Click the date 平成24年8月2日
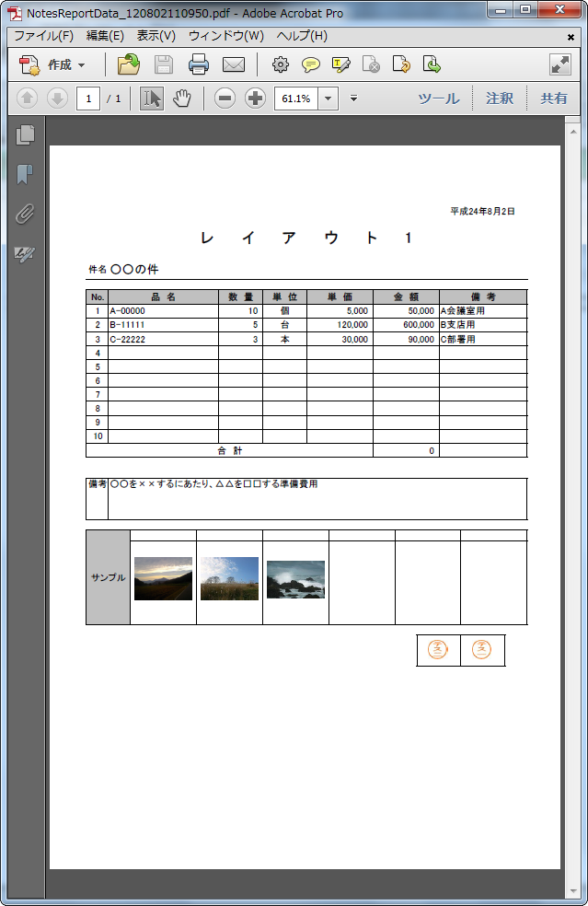 [482, 212]
